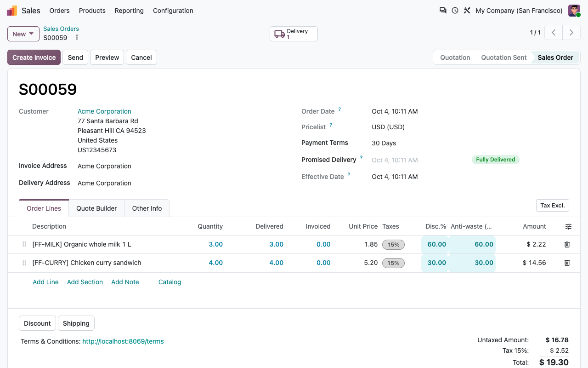Open the conversations chat icon
Screen dimensions: 588x368
click(443, 10)
